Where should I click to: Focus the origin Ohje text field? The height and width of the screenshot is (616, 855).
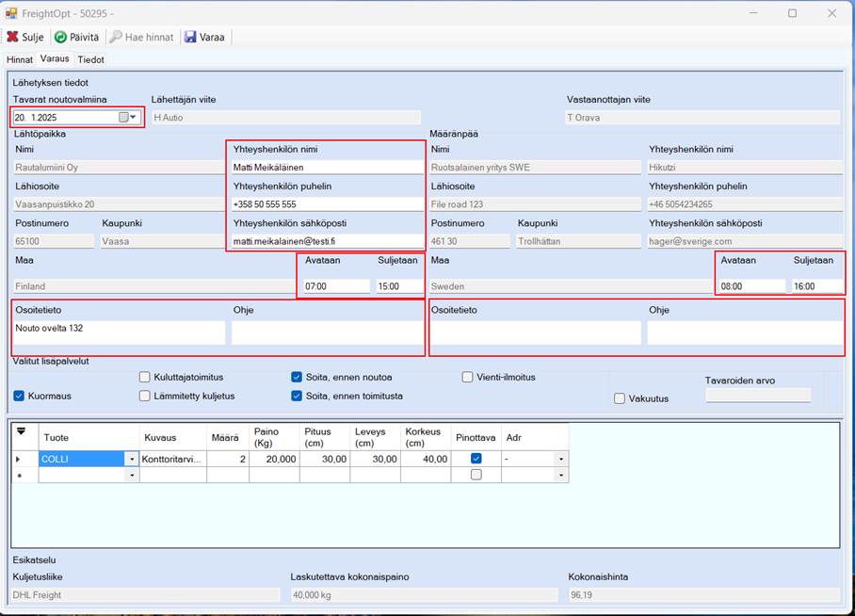(327, 332)
